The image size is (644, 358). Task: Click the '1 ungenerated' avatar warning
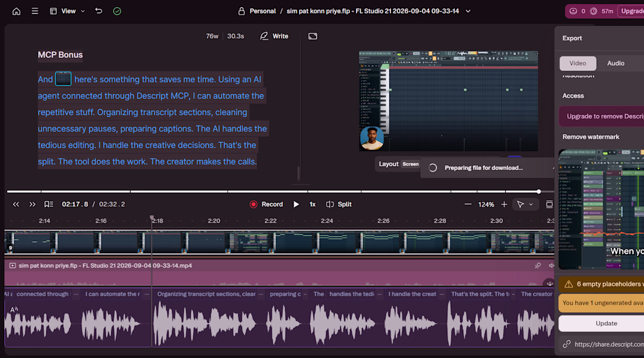coord(602,303)
